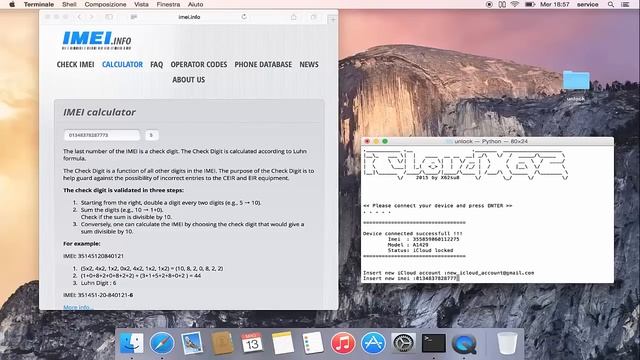640x360 pixels.
Task: Click the IMEI calculator heading
Action: (99, 112)
